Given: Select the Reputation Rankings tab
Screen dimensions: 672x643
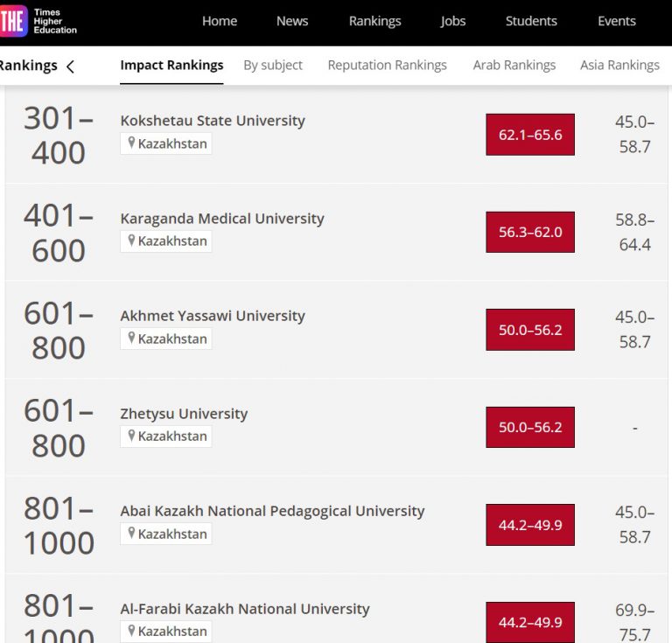Looking at the screenshot, I should pos(387,65).
